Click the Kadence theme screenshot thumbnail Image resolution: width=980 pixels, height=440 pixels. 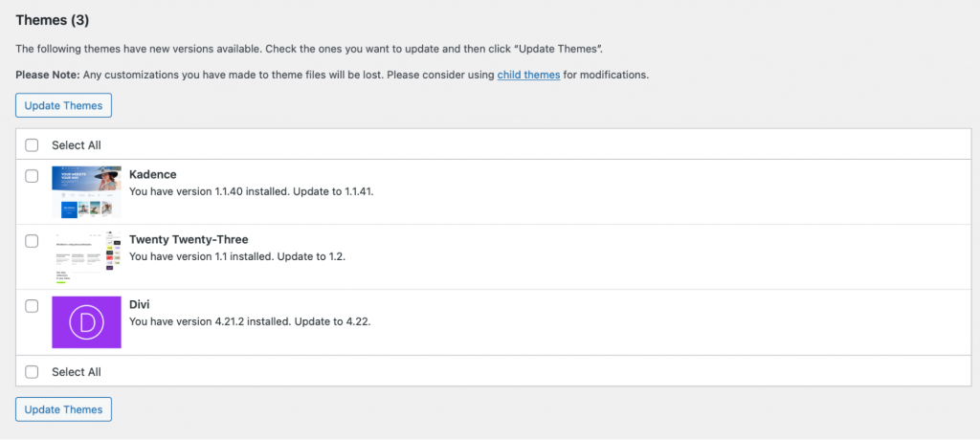[86, 191]
